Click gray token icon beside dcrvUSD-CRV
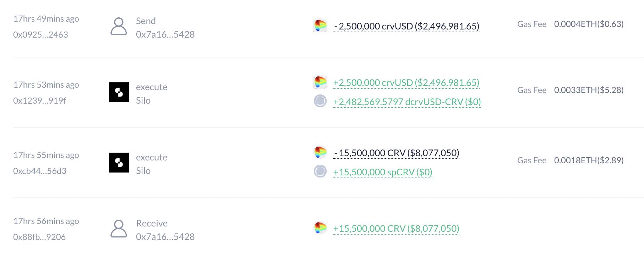Viewport: 644px width, 257px height. pos(320,101)
